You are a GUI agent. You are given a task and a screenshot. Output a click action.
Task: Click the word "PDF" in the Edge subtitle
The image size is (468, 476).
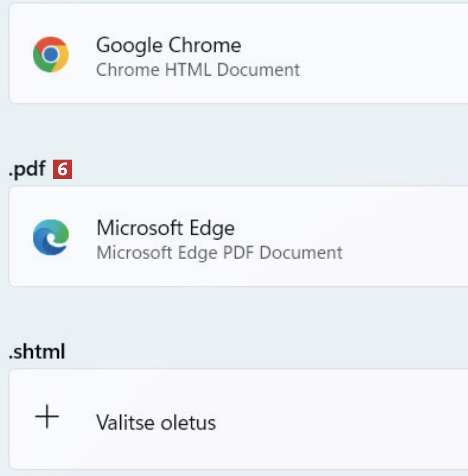(x=238, y=253)
